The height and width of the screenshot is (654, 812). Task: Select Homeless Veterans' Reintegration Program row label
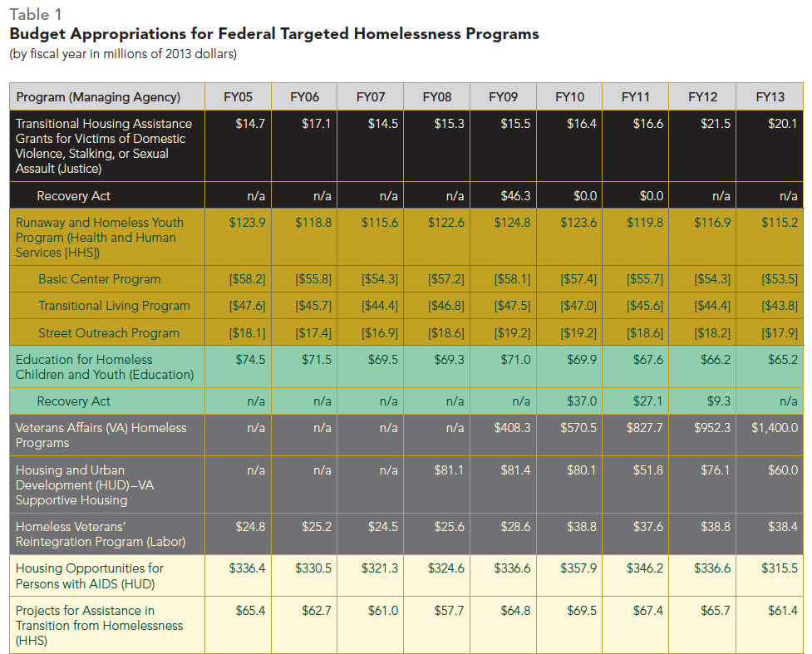pos(100,534)
